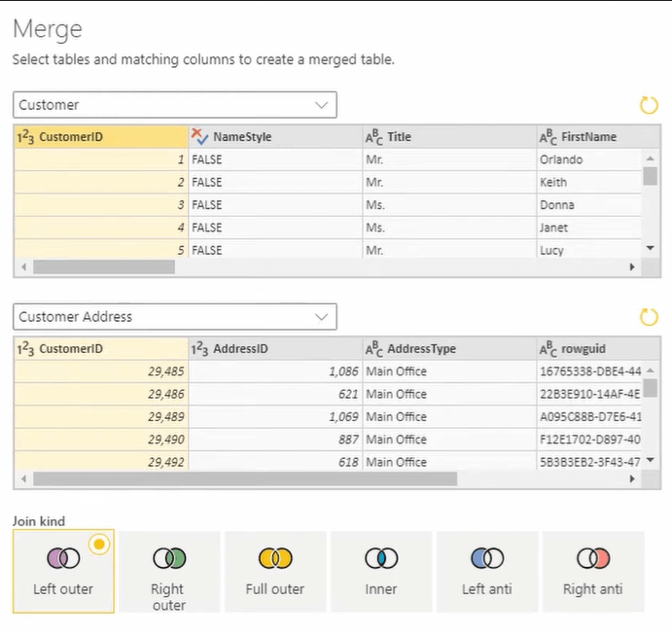This screenshot has width=672, height=635.
Task: Click the 621 AddressID cell
Action: pyautogui.click(x=275, y=394)
